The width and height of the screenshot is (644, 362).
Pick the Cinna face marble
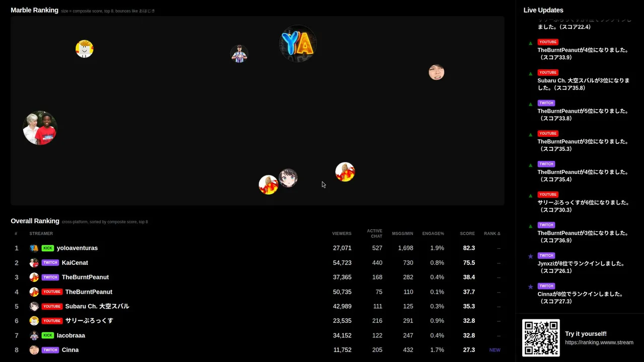(x=436, y=72)
